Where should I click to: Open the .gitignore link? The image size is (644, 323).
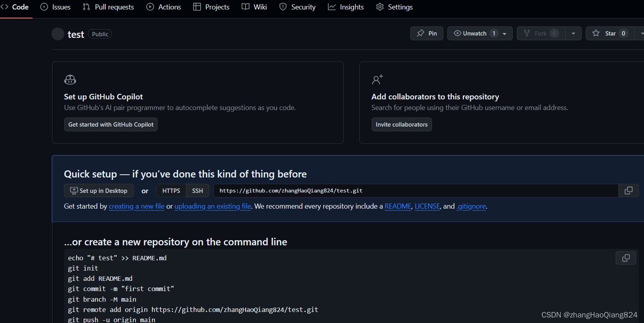[x=471, y=206]
